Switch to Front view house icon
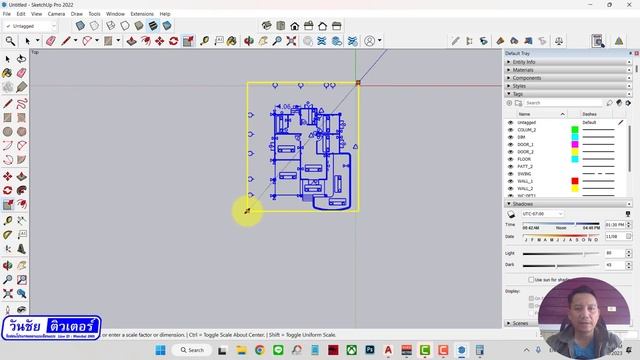 [x=295, y=26]
